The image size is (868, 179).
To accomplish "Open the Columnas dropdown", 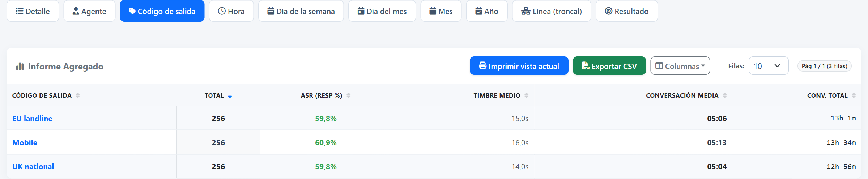I will (x=680, y=66).
